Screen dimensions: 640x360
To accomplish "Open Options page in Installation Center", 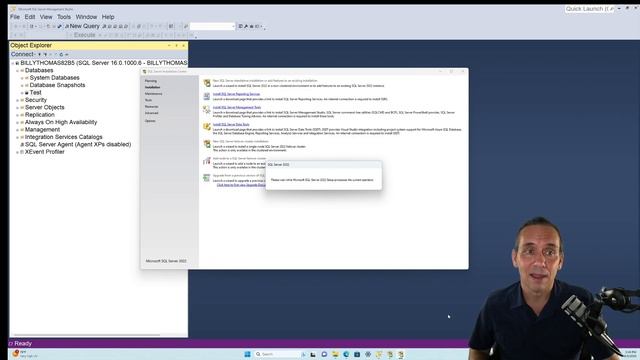I will [150, 121].
